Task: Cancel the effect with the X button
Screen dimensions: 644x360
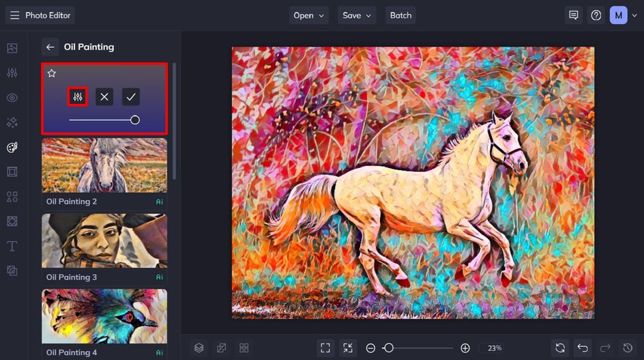Action: [104, 97]
